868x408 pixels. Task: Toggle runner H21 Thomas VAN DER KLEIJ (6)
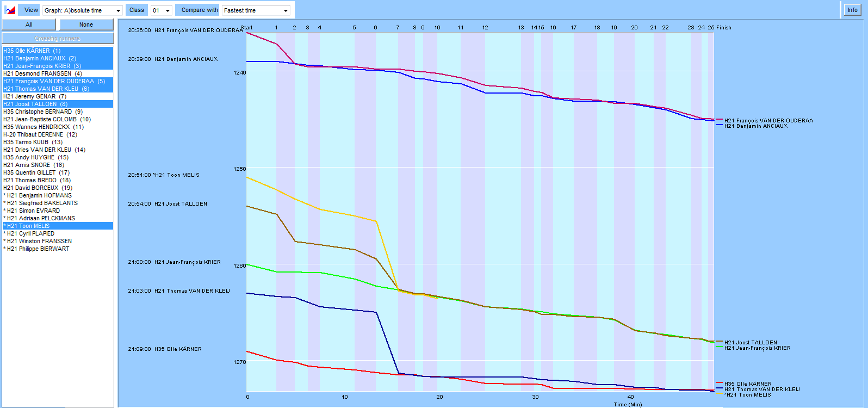[58, 89]
